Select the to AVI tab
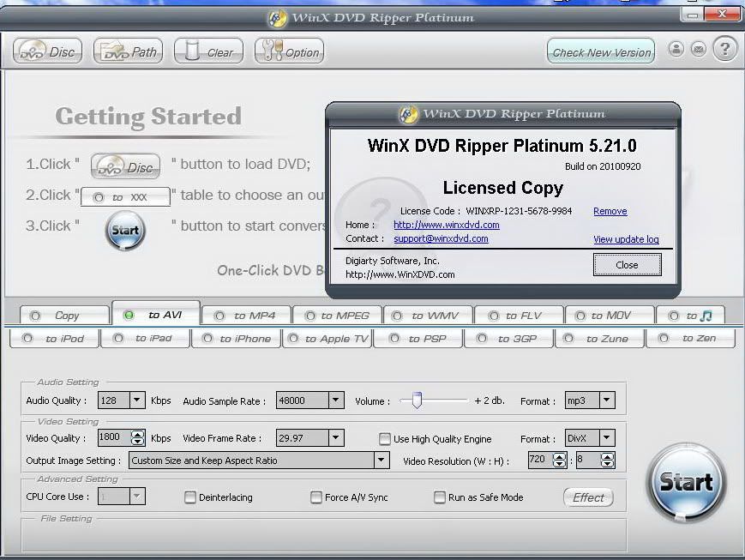Image resolution: width=745 pixels, height=560 pixels. tap(156, 314)
